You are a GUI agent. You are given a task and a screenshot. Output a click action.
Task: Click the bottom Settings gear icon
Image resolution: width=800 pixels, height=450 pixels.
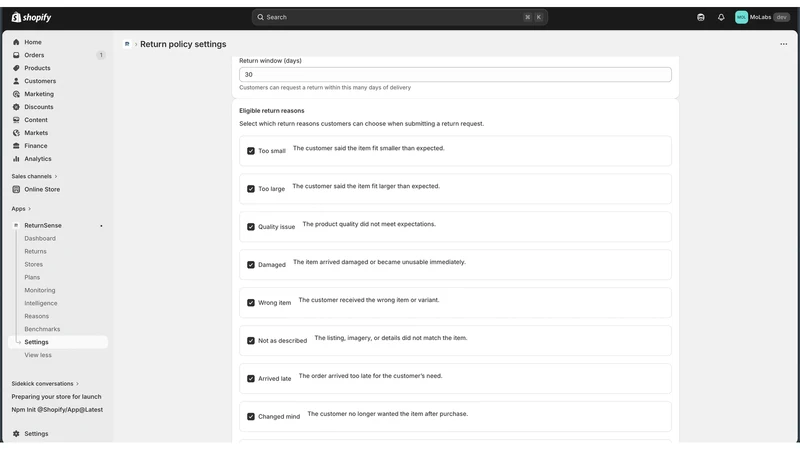coord(16,434)
